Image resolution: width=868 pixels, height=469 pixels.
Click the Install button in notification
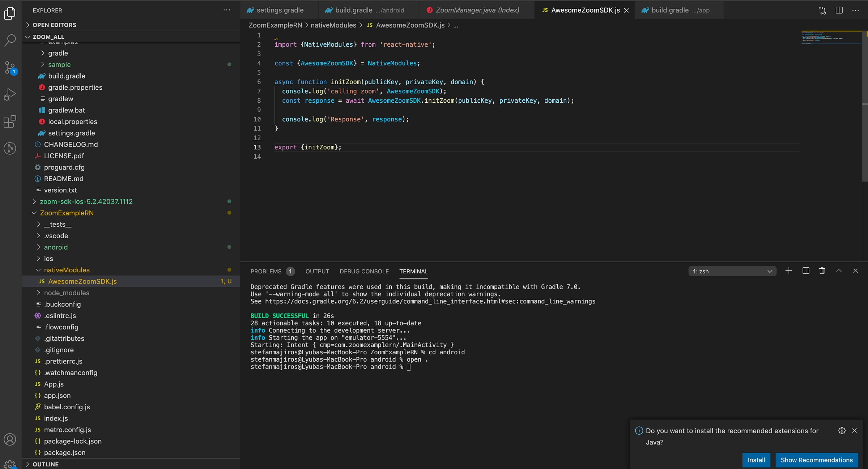click(756, 460)
